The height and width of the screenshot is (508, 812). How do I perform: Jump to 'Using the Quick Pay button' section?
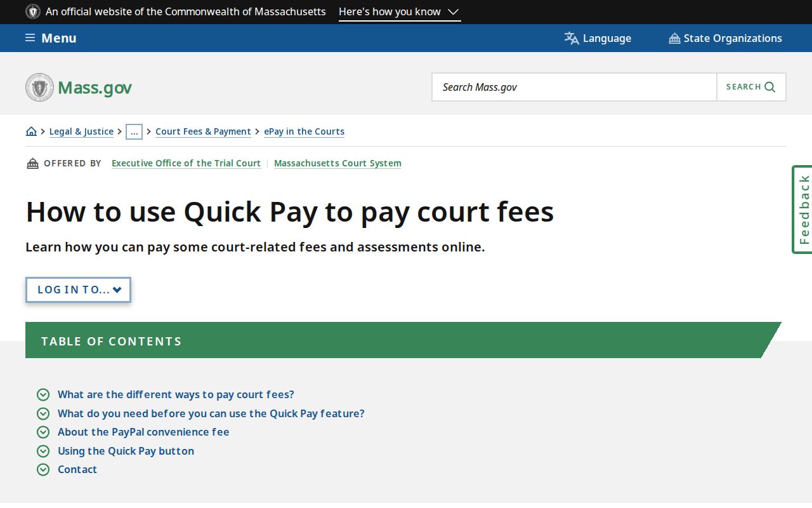click(126, 451)
